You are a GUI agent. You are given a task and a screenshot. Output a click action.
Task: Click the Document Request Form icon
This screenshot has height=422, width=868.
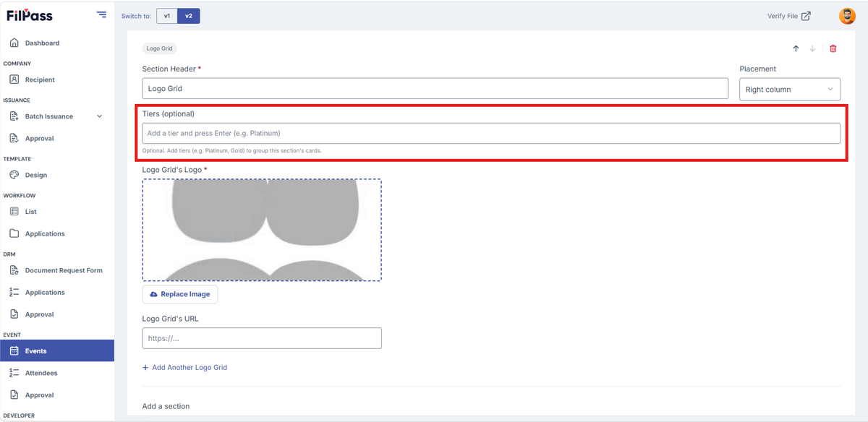point(14,270)
